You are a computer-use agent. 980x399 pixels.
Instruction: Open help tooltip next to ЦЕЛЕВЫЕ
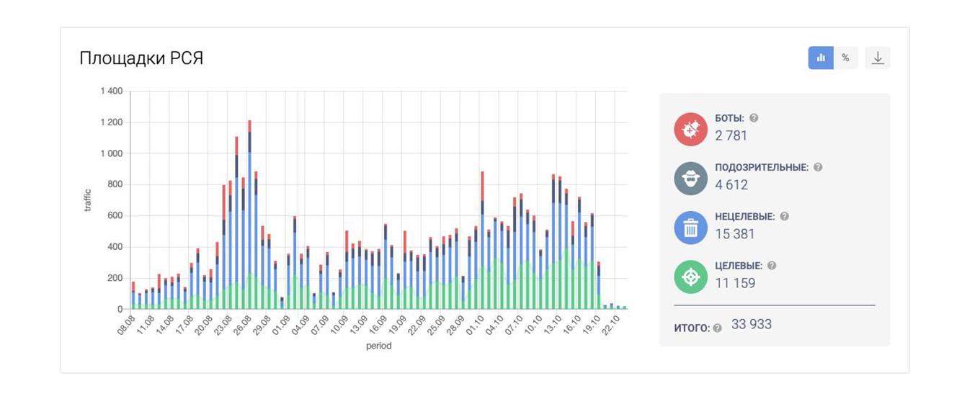click(772, 266)
